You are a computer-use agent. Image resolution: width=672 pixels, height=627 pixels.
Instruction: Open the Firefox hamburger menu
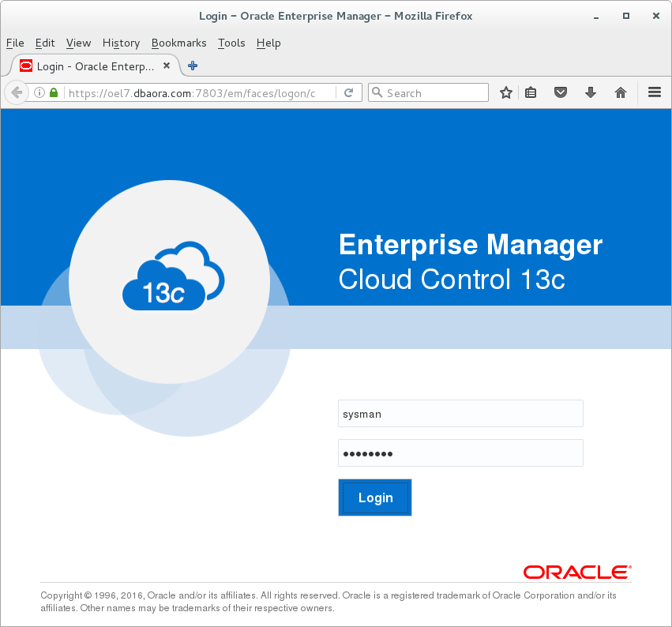tap(655, 92)
